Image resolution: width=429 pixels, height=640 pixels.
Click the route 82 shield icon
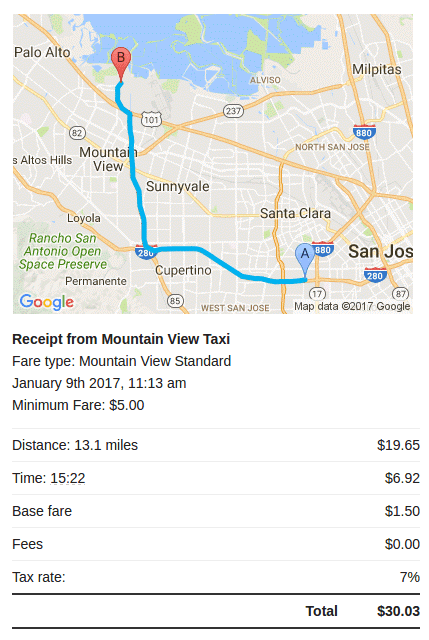[77, 133]
